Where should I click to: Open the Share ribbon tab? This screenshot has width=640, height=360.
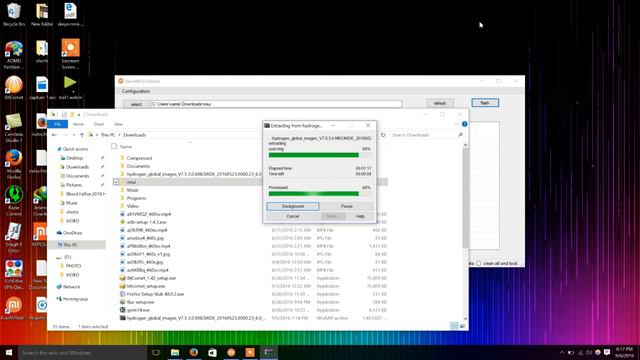[99, 124]
